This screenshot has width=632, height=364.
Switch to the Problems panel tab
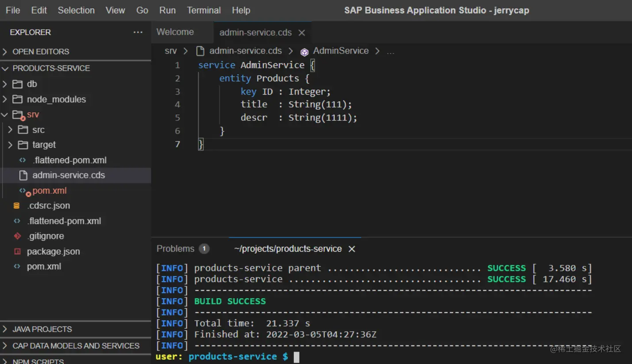point(175,249)
